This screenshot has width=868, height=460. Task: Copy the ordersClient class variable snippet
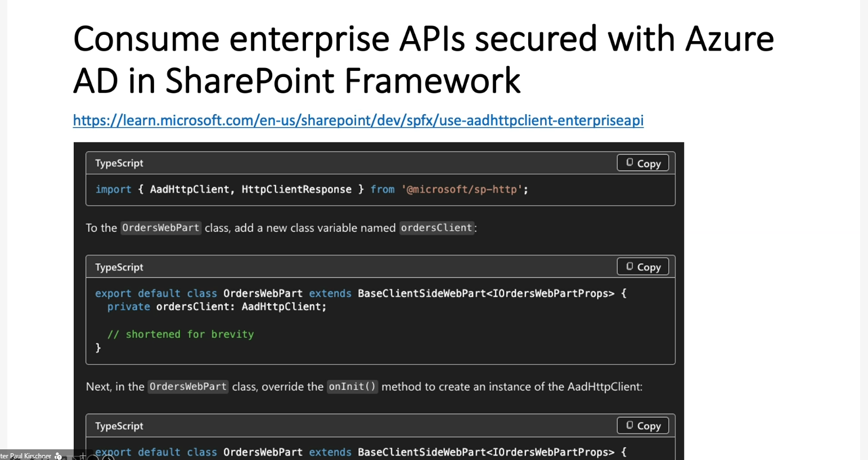click(642, 267)
